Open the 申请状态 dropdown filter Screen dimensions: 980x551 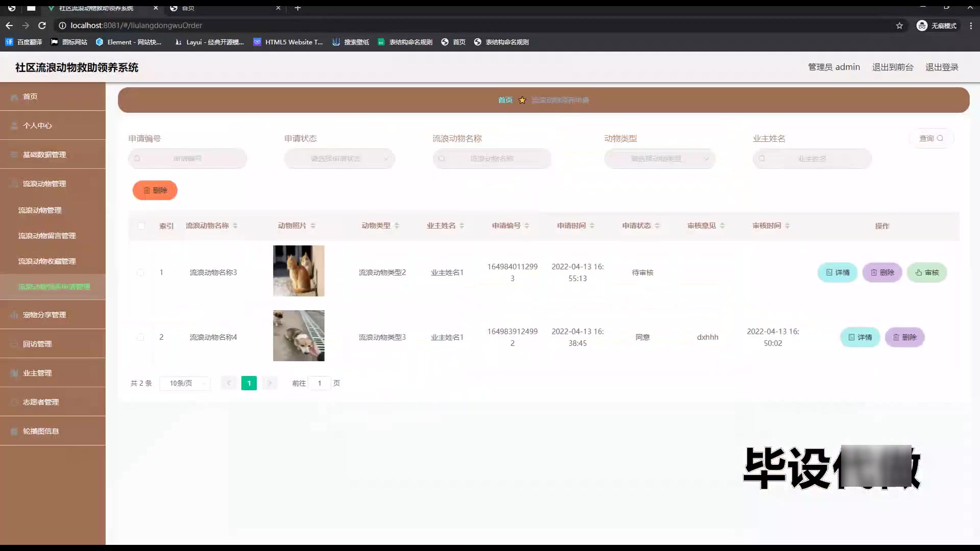[x=339, y=159]
